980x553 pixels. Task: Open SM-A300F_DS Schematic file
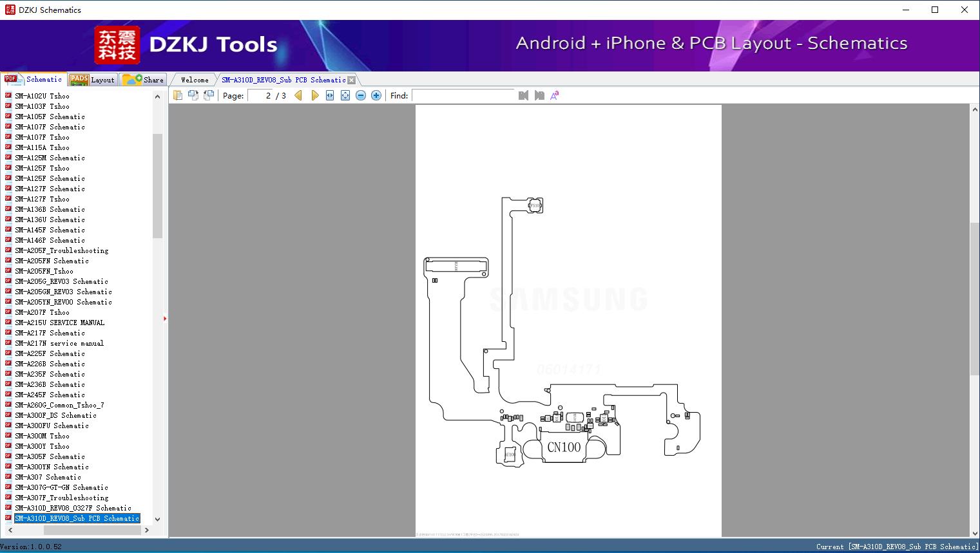pos(55,415)
